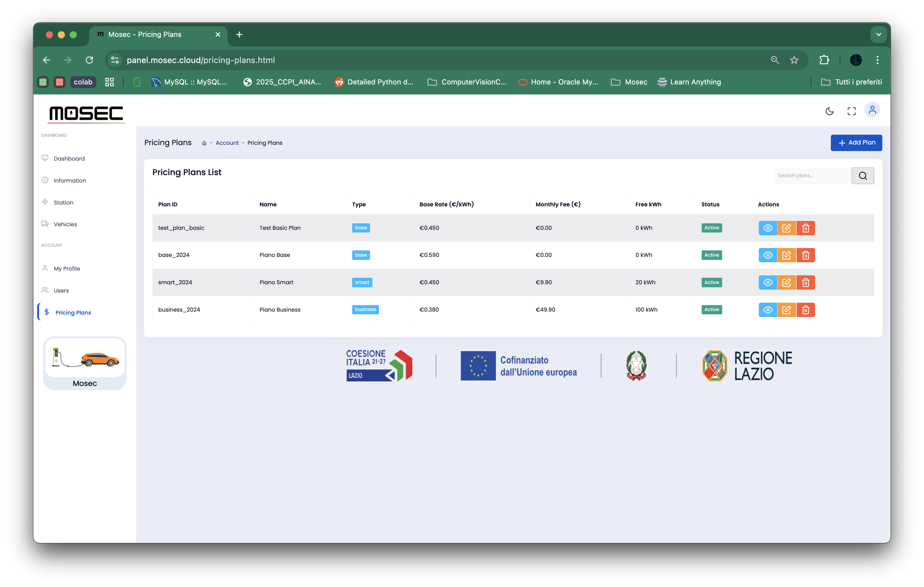924x587 pixels.
Task: Open Users page in sidebar
Action: (61, 291)
